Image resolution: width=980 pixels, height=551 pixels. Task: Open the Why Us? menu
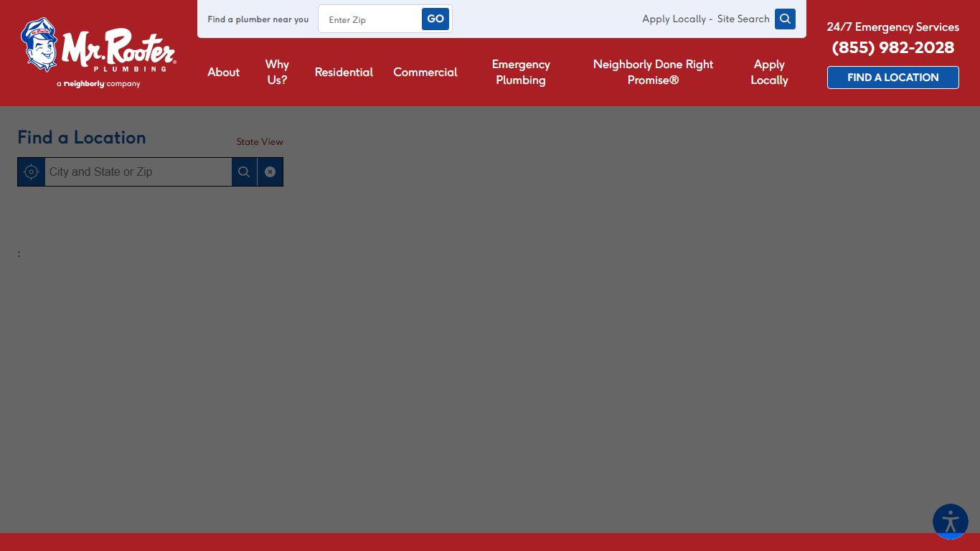click(x=277, y=72)
